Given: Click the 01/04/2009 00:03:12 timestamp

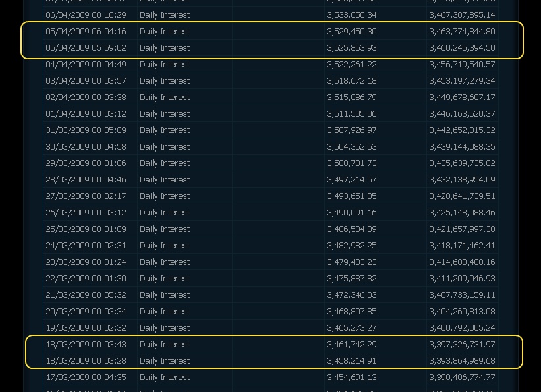Looking at the screenshot, I should pyautogui.click(x=86, y=114).
